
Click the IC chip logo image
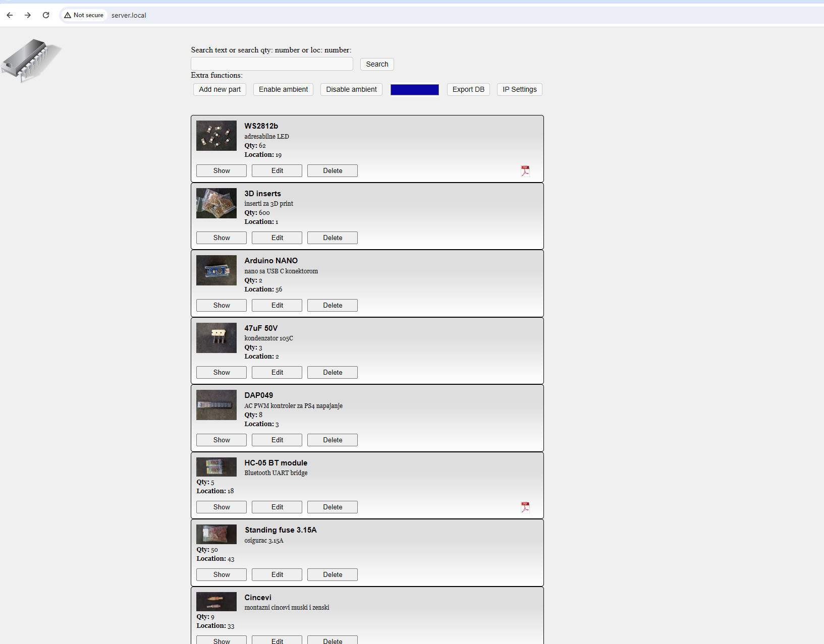(x=31, y=61)
